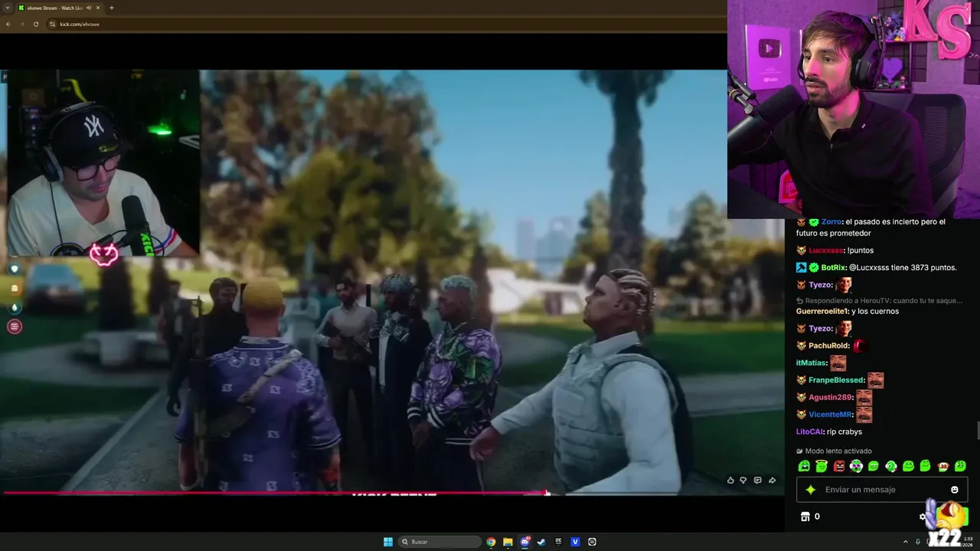
Task: Select the elvowe Stream browser tab
Action: click(55, 8)
